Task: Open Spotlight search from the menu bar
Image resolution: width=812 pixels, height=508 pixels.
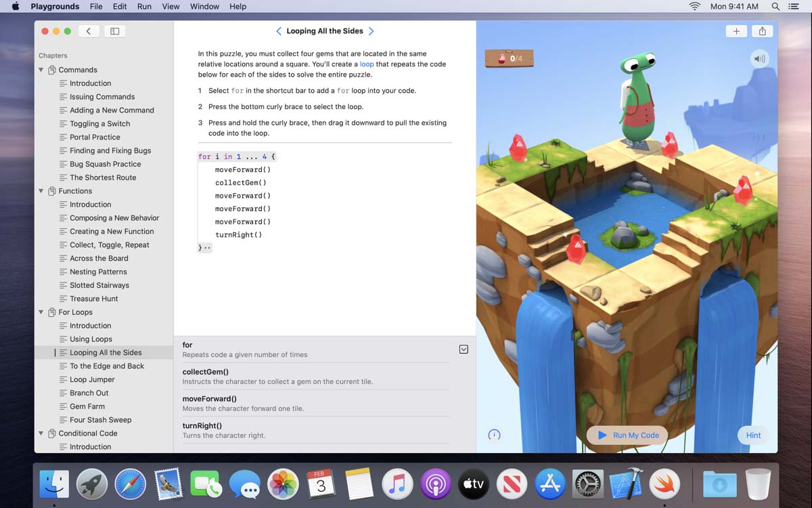Action: click(775, 7)
